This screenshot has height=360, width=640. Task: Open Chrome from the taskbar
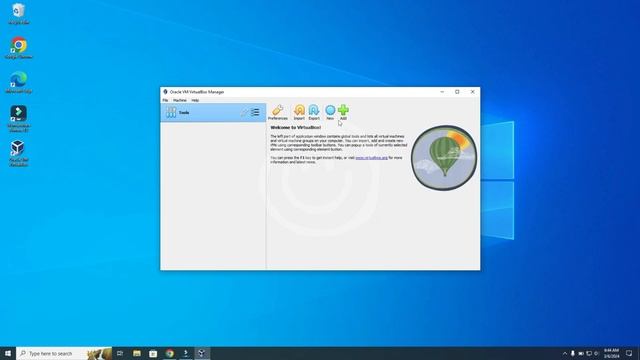pyautogui.click(x=169, y=353)
